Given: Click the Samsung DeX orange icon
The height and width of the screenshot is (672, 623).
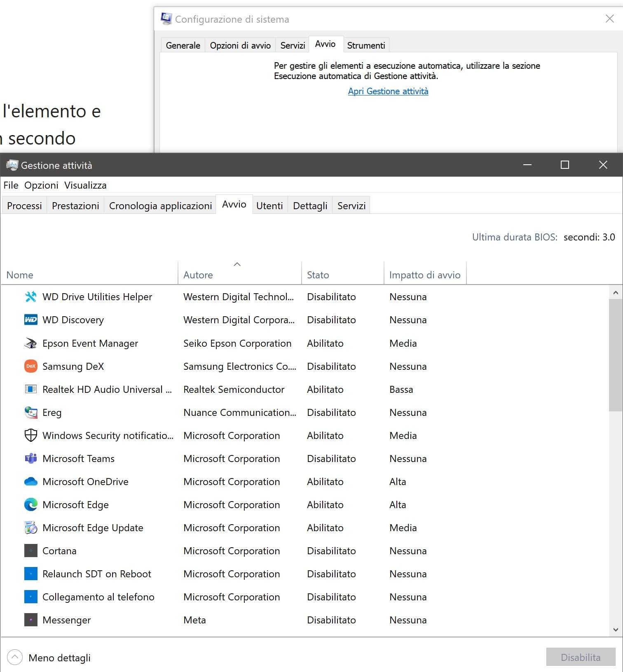Looking at the screenshot, I should [31, 366].
